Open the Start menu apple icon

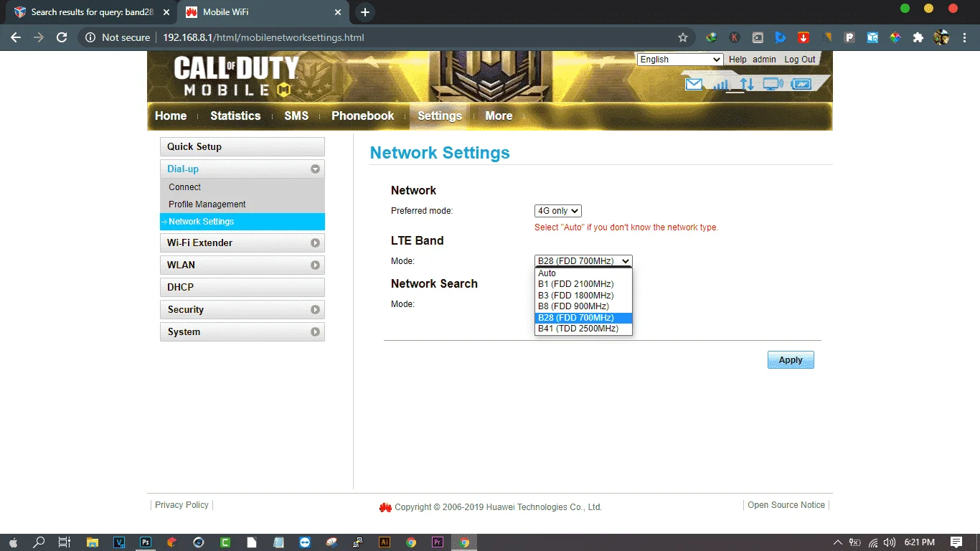pyautogui.click(x=13, y=542)
